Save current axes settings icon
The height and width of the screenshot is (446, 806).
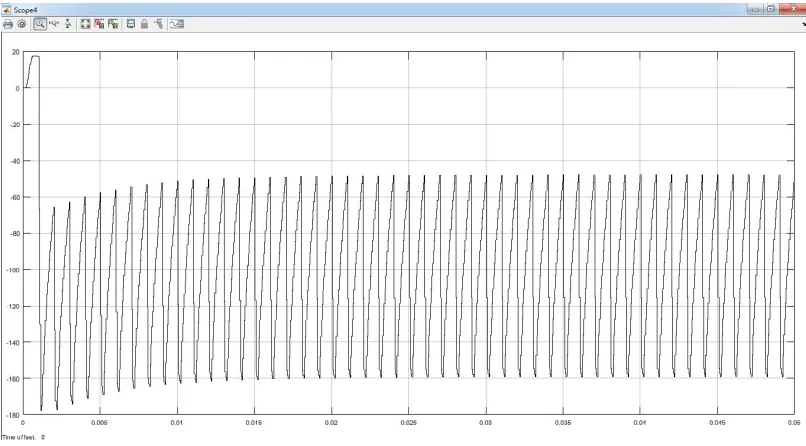point(99,24)
